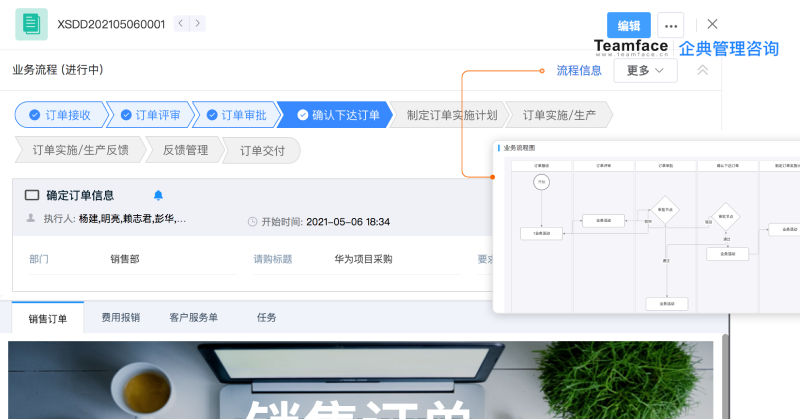
Task: Click the blue notification bell icon
Action: [x=158, y=195]
